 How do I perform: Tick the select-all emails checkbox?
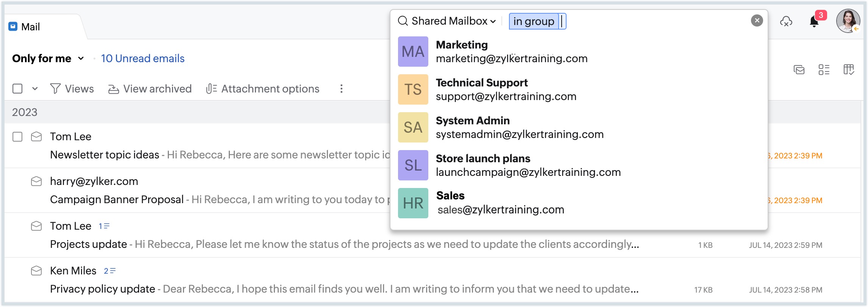pos(17,89)
